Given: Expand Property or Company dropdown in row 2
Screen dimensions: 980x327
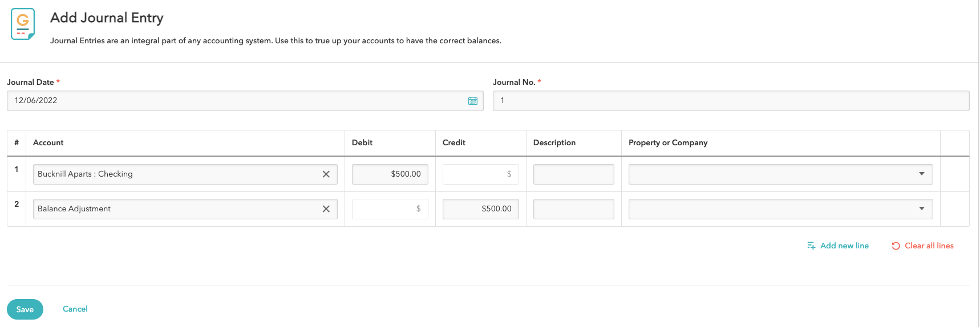Looking at the screenshot, I should pyautogui.click(x=921, y=209).
